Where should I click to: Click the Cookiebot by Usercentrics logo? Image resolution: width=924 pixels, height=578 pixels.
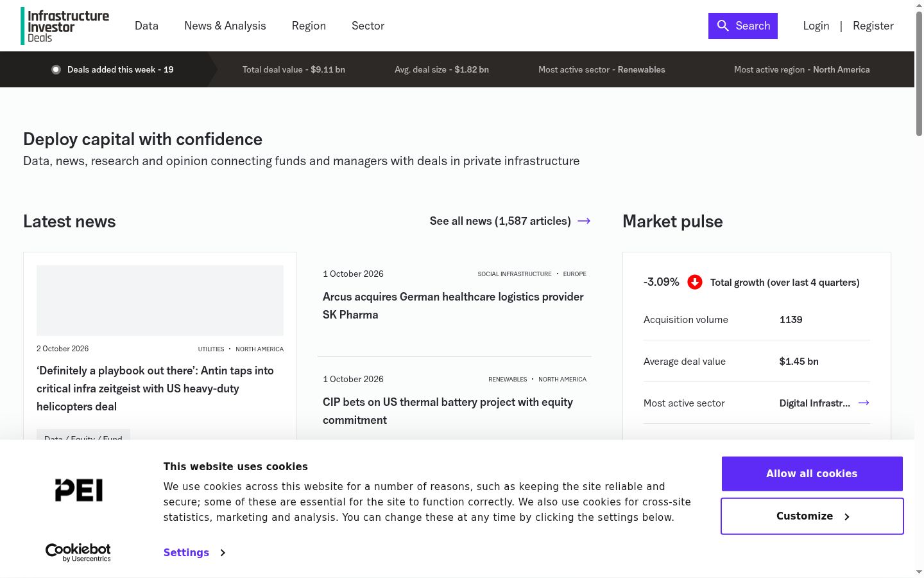(x=78, y=552)
